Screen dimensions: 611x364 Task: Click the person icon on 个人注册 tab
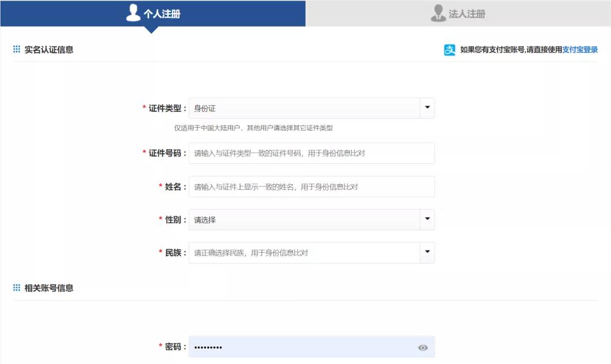[x=133, y=13]
